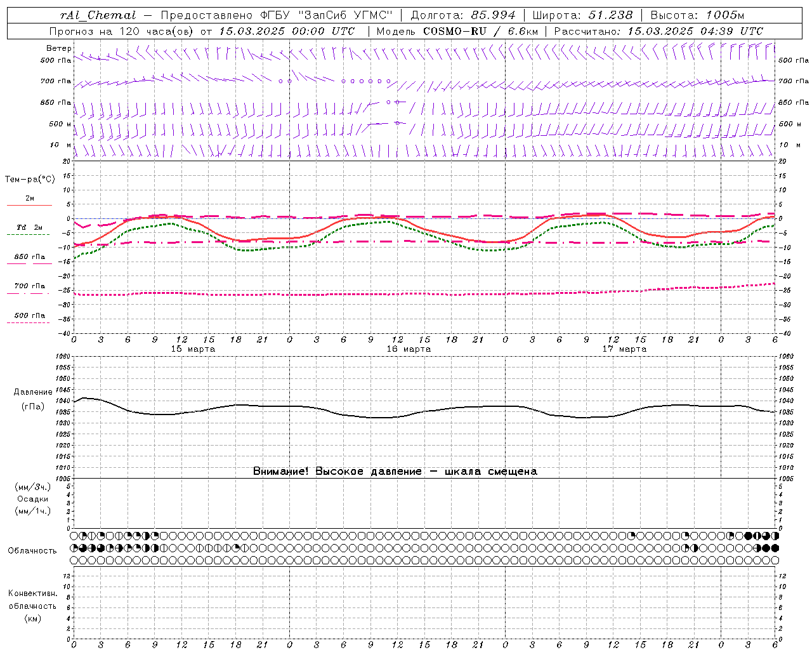812x650 pixels.
Task: Click the 10 м wind level label on left
Action: 61,145
